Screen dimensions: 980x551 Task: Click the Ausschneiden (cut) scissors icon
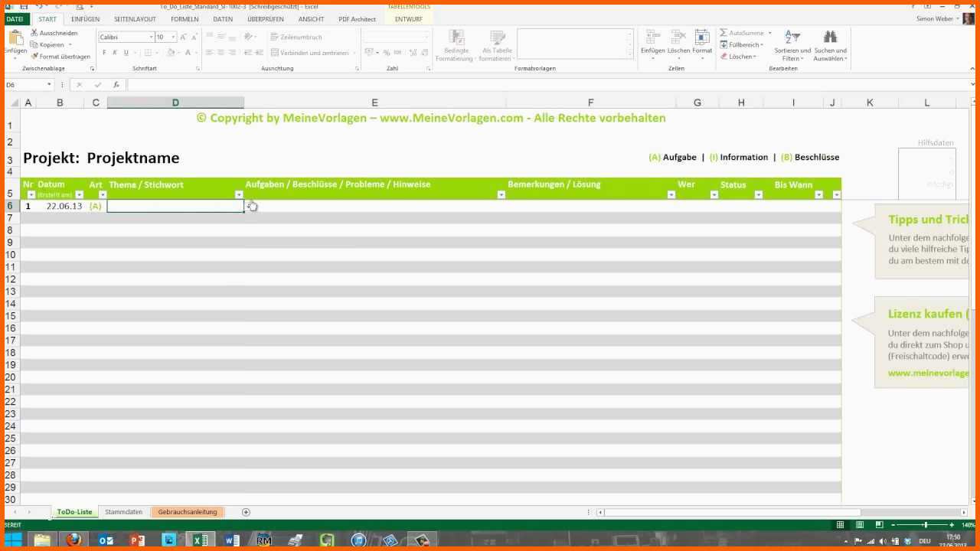tap(34, 33)
